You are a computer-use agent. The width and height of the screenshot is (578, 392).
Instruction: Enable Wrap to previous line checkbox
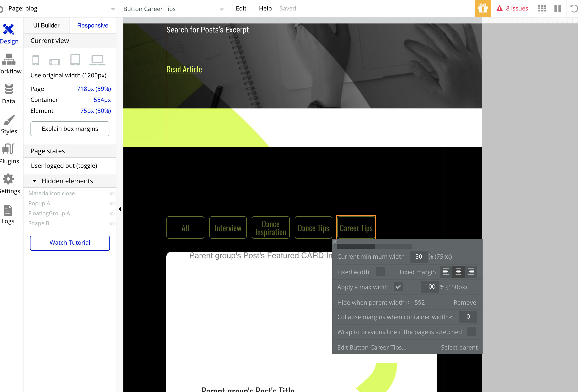coord(471,332)
